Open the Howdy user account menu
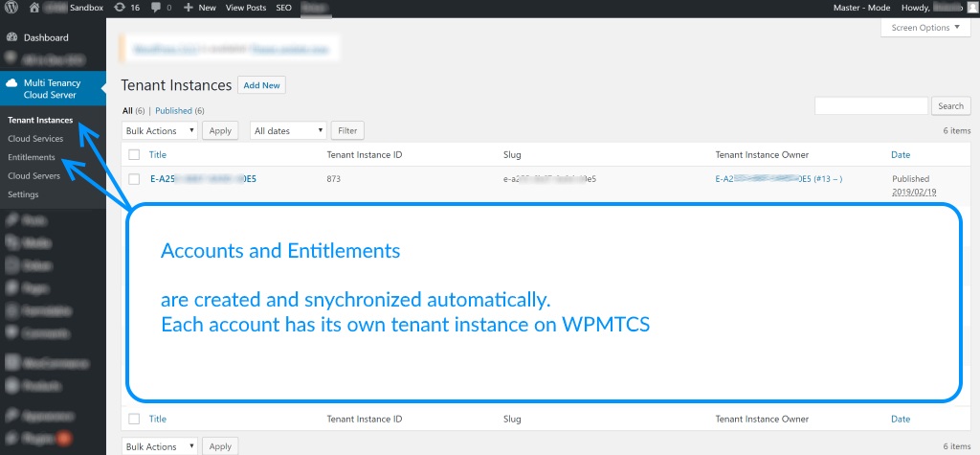This screenshot has width=980, height=455. (x=938, y=8)
